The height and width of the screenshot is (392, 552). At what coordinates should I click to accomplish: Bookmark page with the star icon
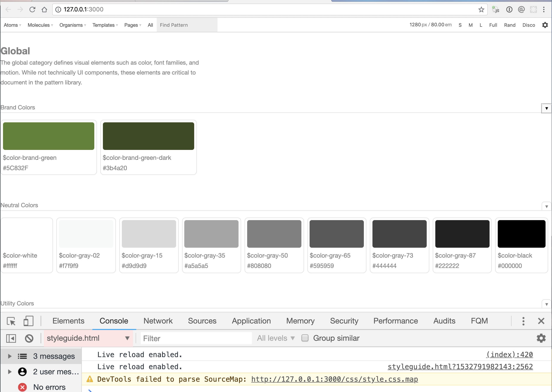[481, 9]
